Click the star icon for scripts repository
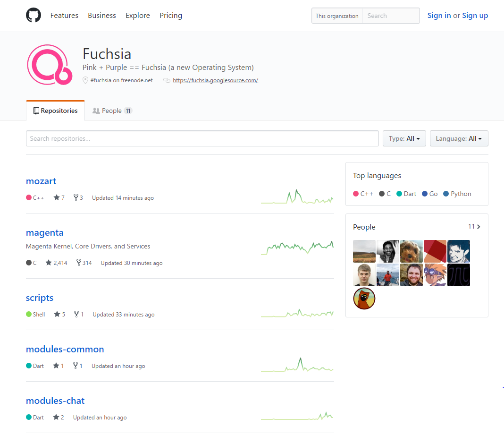Image resolution: width=504 pixels, height=444 pixels. click(x=57, y=314)
